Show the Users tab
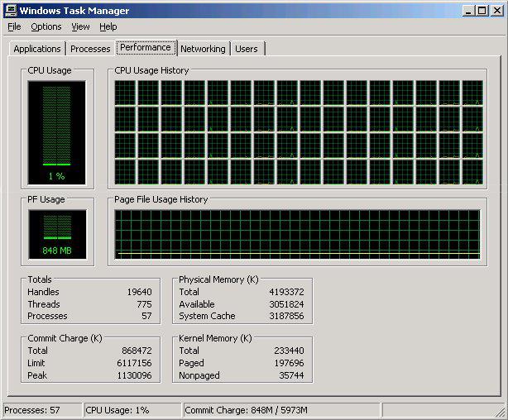This screenshot has width=508, height=420. (x=247, y=49)
